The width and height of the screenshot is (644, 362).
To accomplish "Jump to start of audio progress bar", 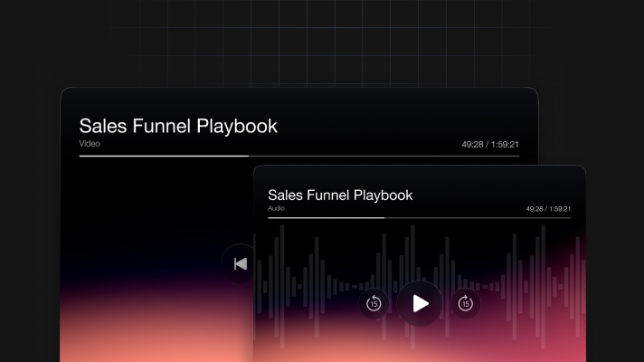I will point(270,217).
